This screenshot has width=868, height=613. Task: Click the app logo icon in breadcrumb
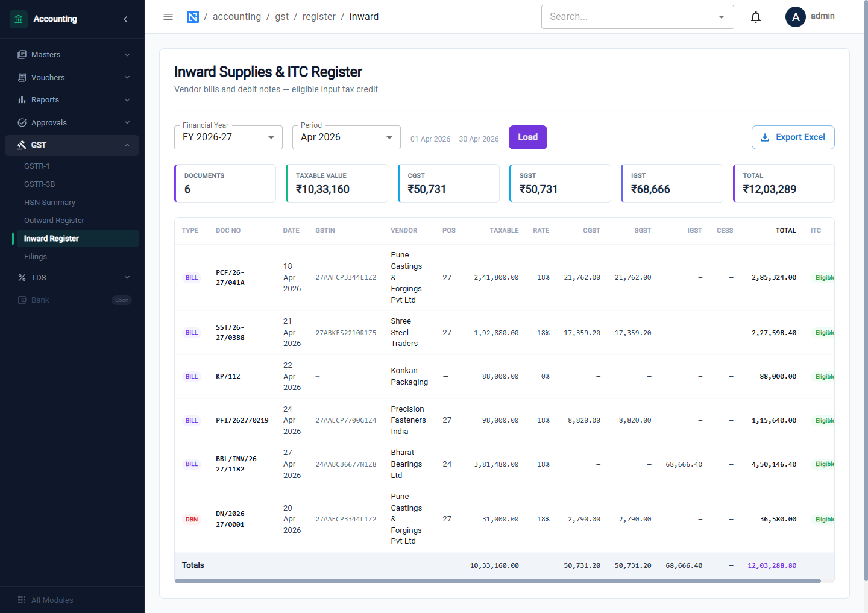pos(193,17)
